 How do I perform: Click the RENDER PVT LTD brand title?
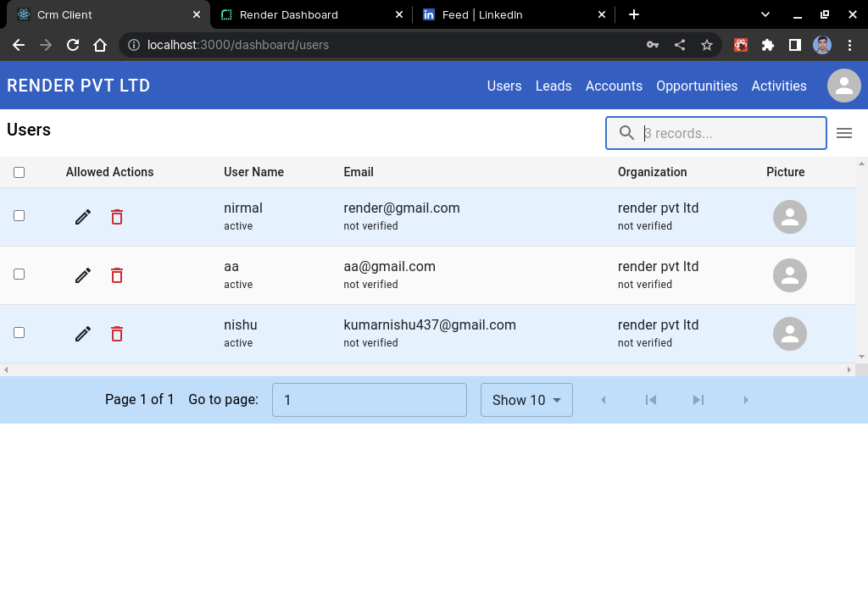tap(79, 86)
